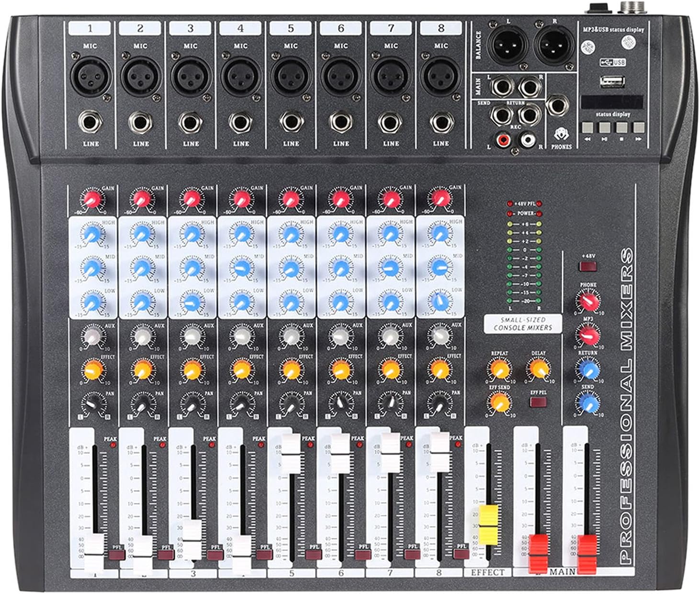Click the blue RETURN level knob

click(588, 369)
